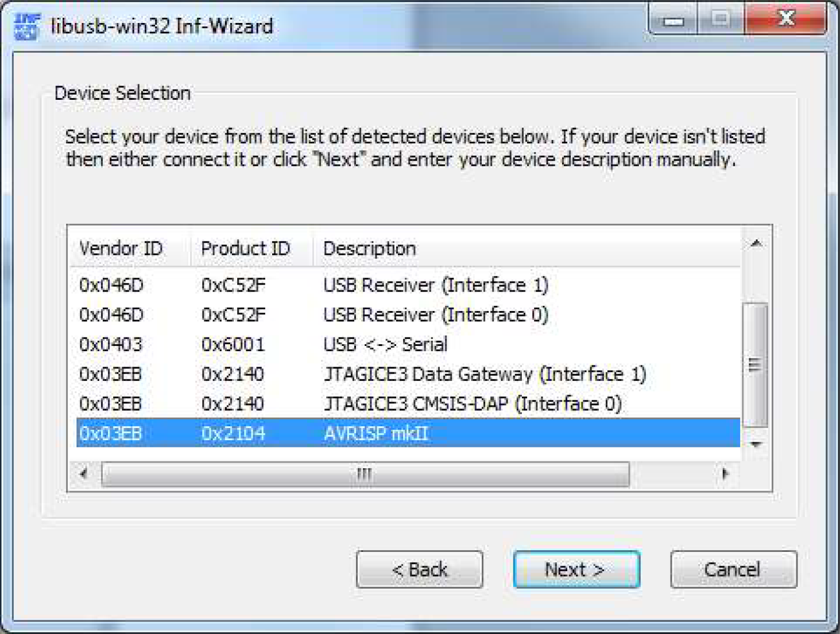Screen dimensions: 840x634
Task: Cancel the Inf-Wizard setup
Action: pyautogui.click(x=733, y=570)
